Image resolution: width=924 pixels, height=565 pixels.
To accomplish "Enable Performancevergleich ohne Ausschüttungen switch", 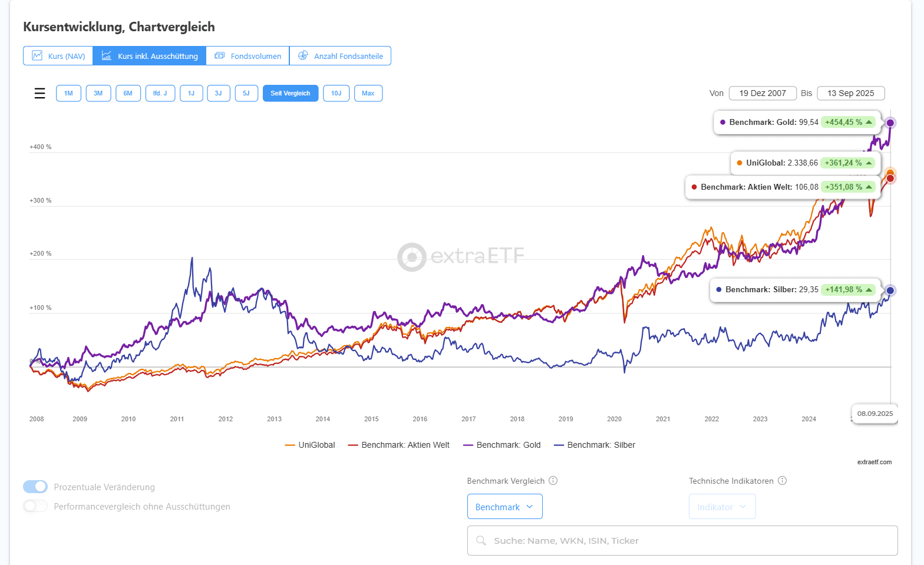I will pos(35,506).
